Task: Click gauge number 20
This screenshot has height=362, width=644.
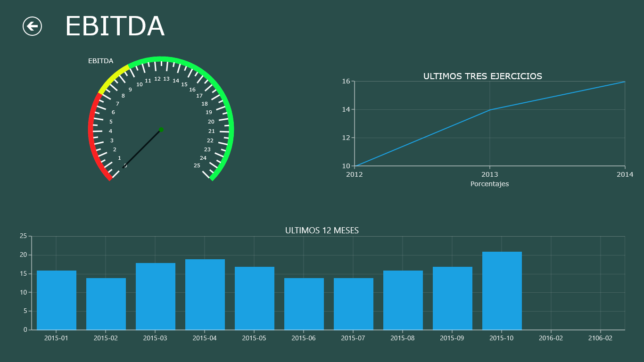Action: [211, 122]
